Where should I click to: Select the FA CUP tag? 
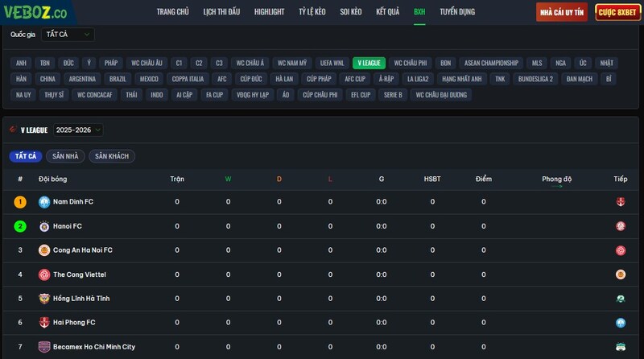(x=214, y=95)
